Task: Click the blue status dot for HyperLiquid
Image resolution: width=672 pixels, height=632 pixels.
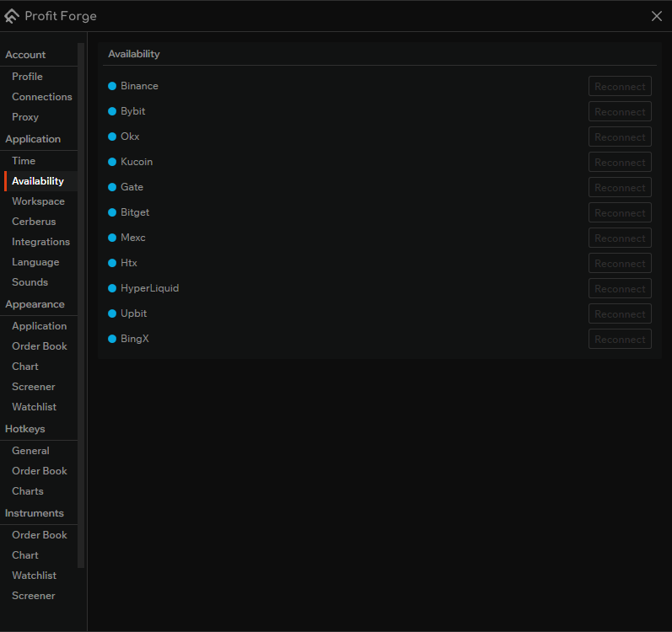Action: [112, 288]
